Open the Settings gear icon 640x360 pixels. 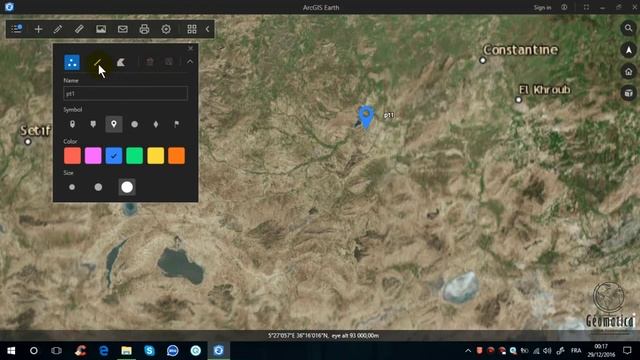pyautogui.click(x=166, y=29)
